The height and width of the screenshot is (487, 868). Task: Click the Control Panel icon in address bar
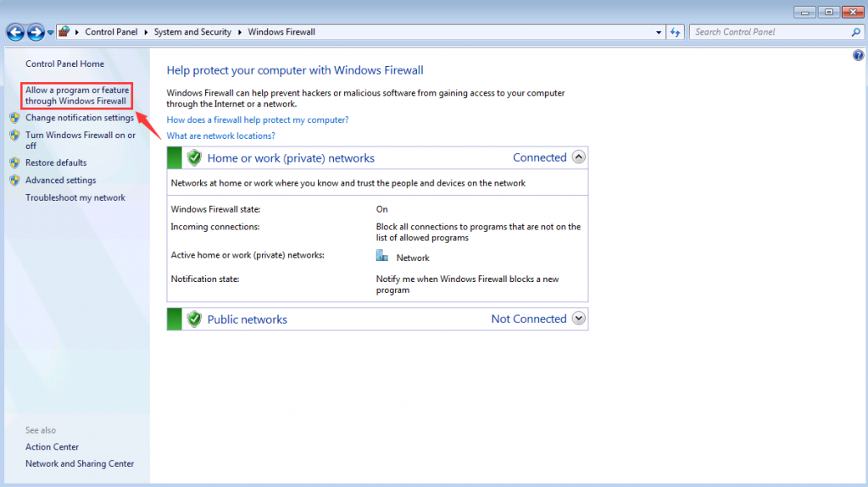[64, 31]
